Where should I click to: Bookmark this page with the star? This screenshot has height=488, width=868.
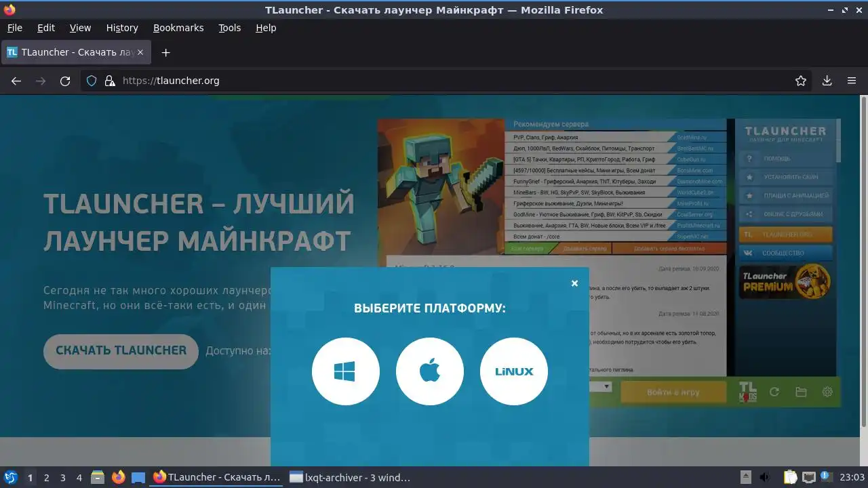coord(801,81)
